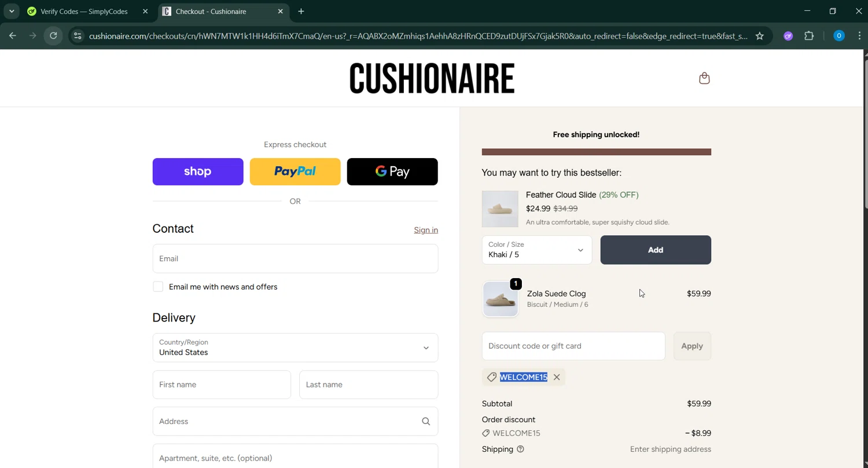Pay with PayPal express checkout
The height and width of the screenshot is (468, 868).
pyautogui.click(x=295, y=171)
